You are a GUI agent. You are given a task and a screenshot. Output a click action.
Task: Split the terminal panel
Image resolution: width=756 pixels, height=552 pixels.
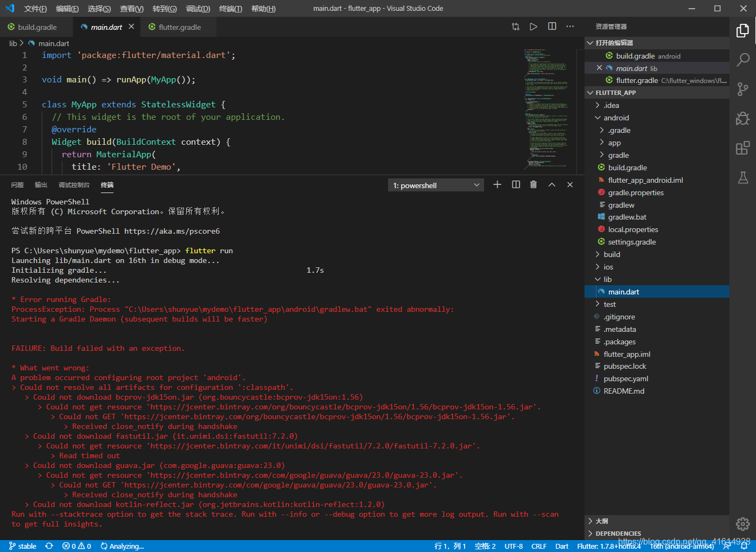point(516,185)
